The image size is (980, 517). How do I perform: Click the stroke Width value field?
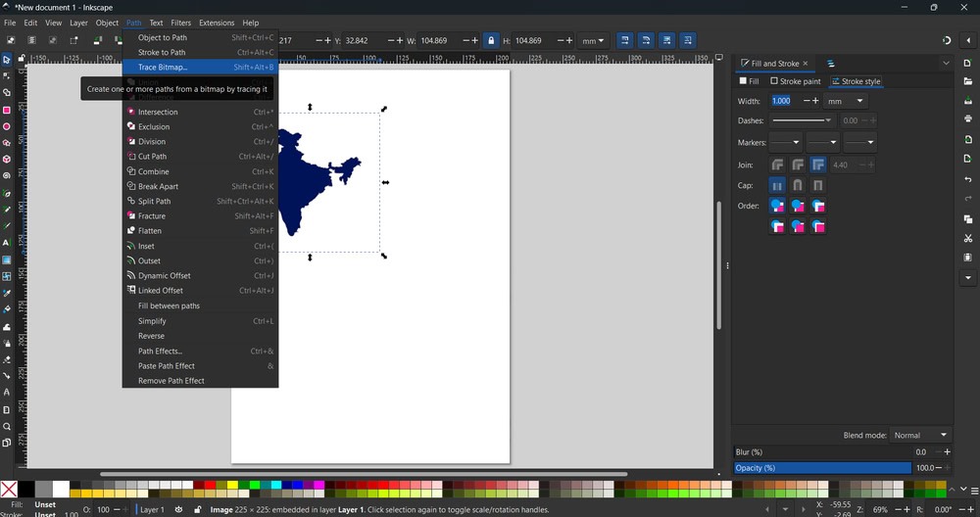(786, 101)
